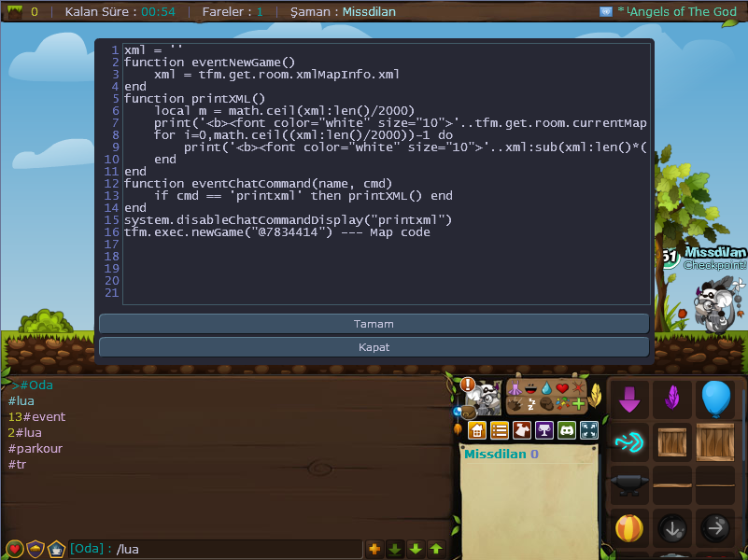Open the green Discord icon

(567, 430)
